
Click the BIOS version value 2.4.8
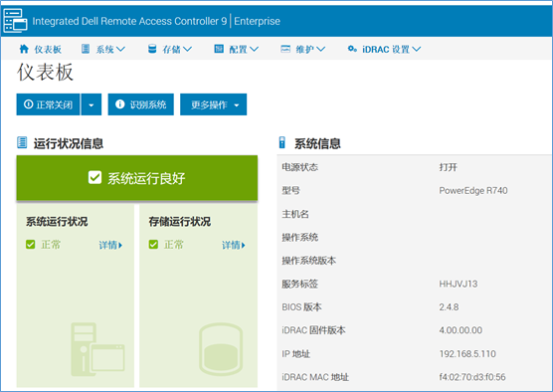click(x=449, y=307)
